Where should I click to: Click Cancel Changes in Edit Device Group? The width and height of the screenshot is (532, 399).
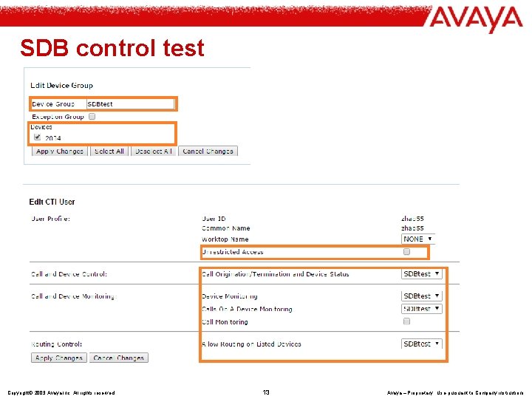(x=208, y=151)
